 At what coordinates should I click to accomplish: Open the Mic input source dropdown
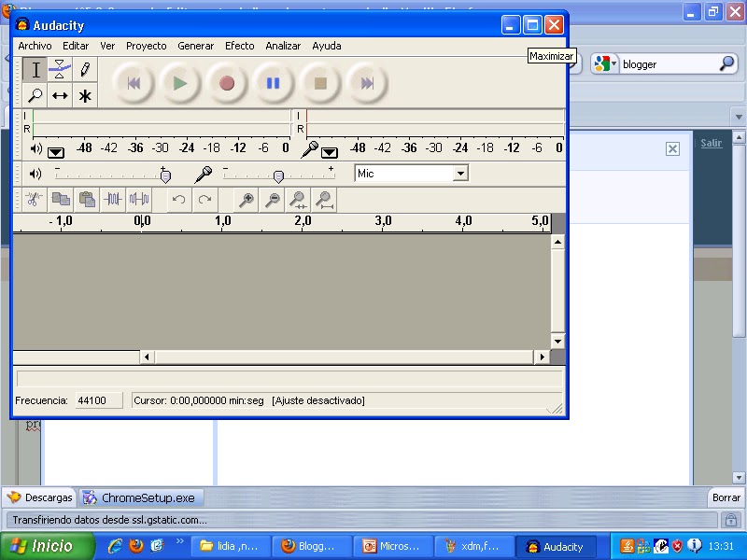point(460,174)
